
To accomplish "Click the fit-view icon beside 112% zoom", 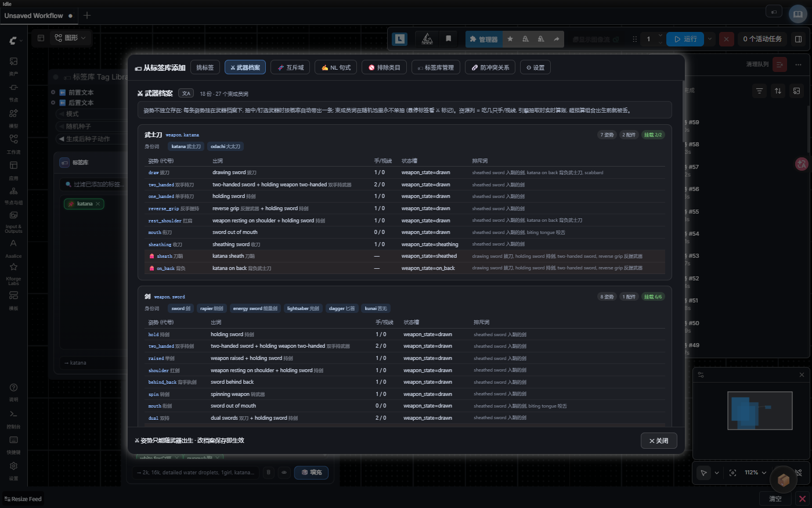I will coord(732,473).
